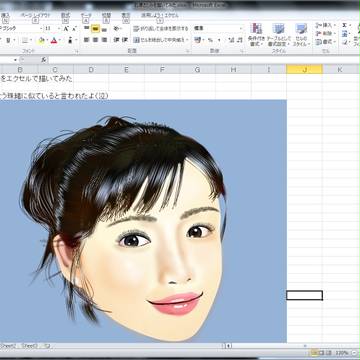Open the Formulas (数式) ribbon tab
360x360 pixels.
66,15
